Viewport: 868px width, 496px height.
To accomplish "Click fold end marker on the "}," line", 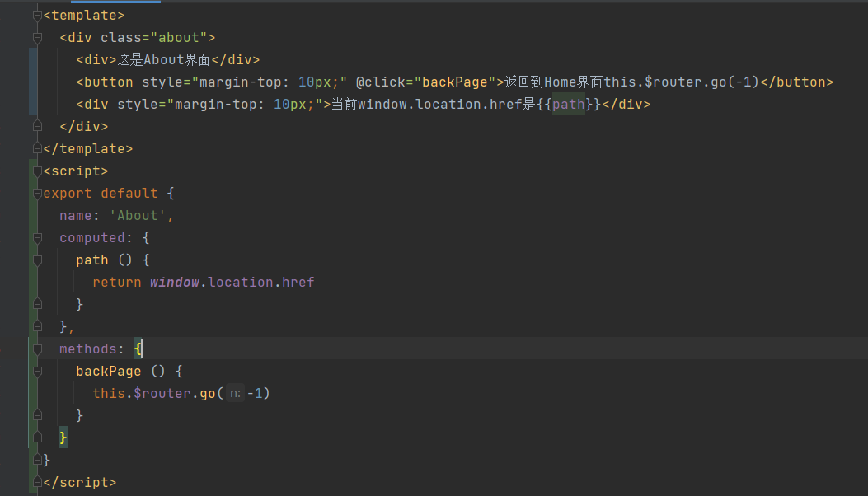I will click(x=37, y=326).
